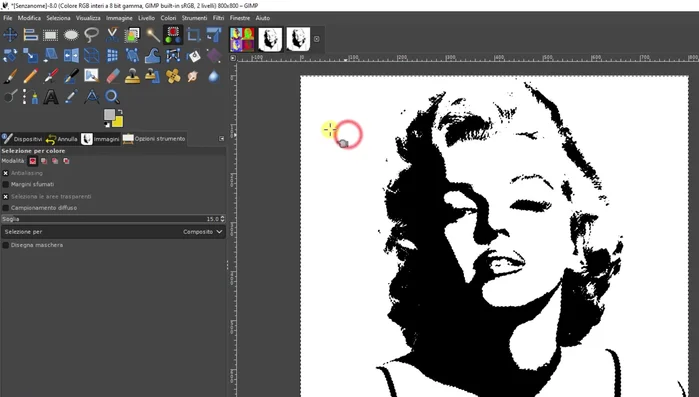Select the Scissors Select tool
The image size is (699, 397).
point(112,35)
